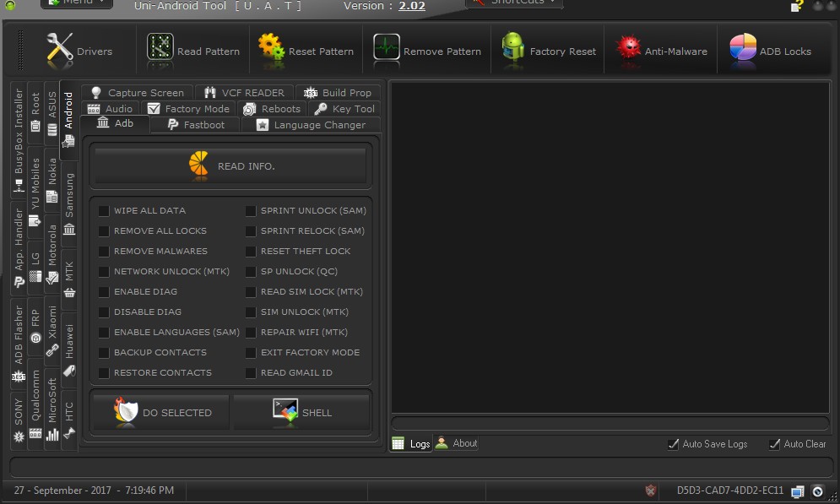Open the ASUS side tab

click(x=52, y=113)
